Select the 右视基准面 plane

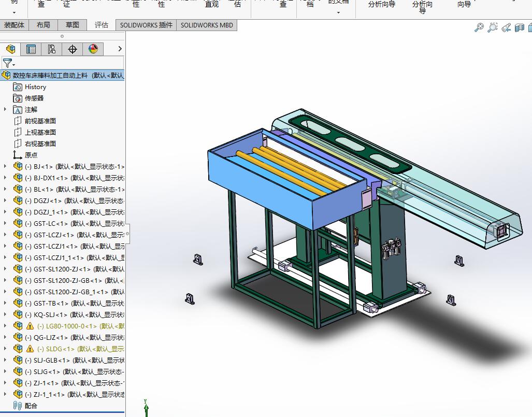(35, 144)
